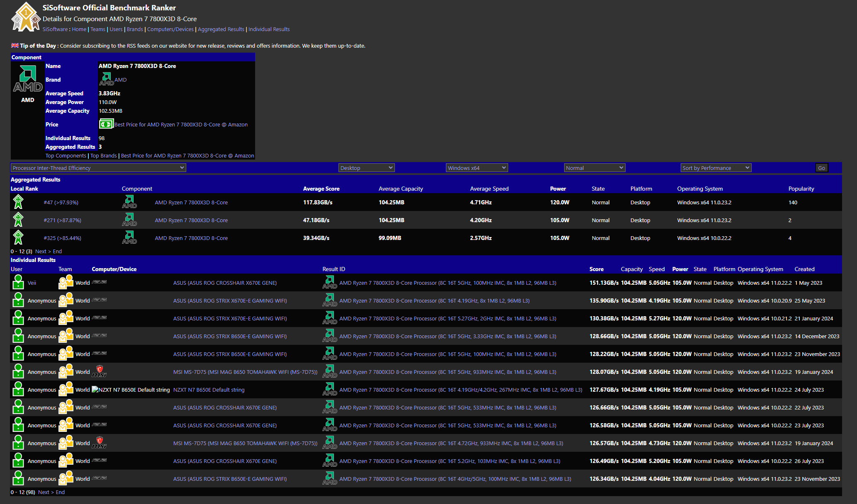
Task: Click the team icon in Veii's row
Action: [66, 282]
